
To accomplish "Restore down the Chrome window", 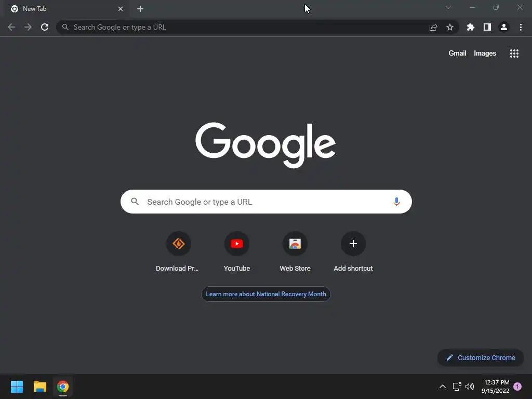I will pyautogui.click(x=496, y=7).
